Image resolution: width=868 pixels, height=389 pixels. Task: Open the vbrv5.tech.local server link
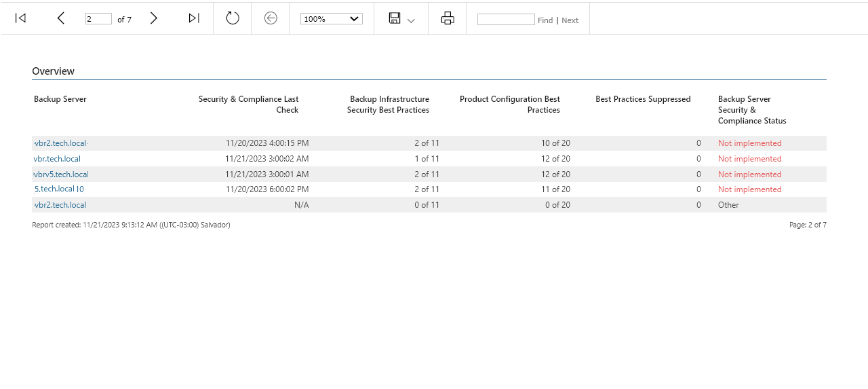point(61,174)
